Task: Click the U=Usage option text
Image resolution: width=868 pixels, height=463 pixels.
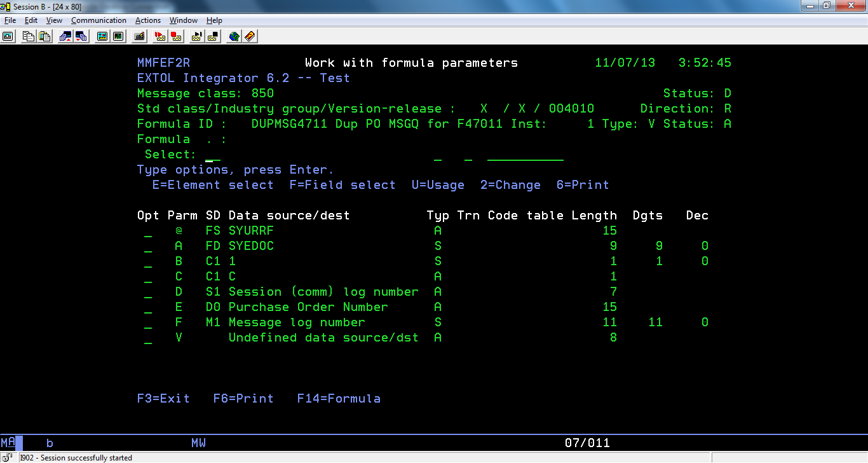Action: click(x=438, y=185)
